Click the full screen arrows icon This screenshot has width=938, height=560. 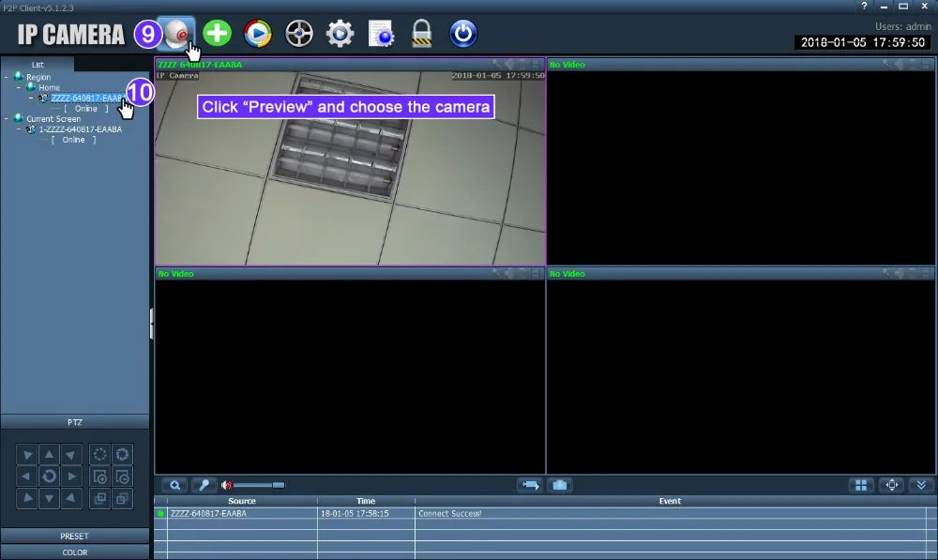coord(891,485)
